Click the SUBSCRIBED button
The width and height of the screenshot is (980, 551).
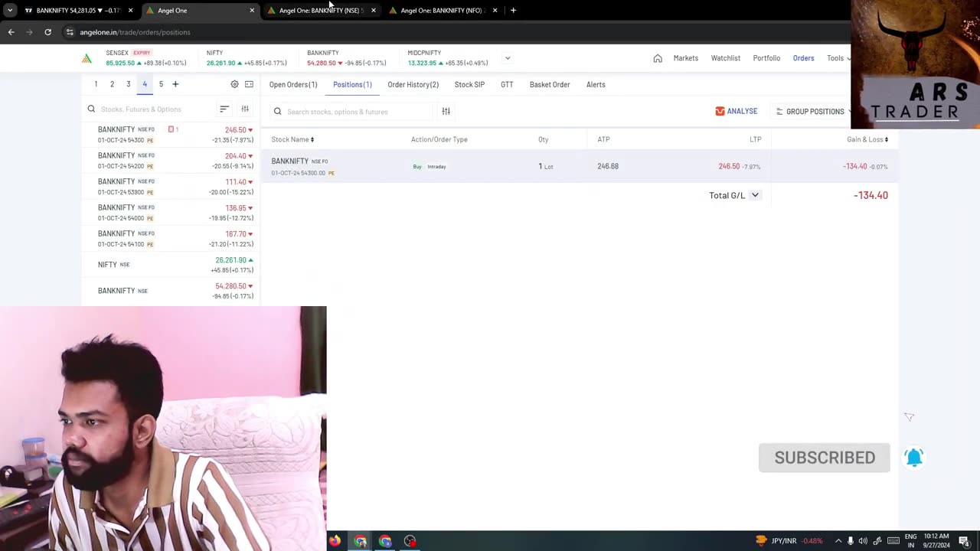coord(825,458)
